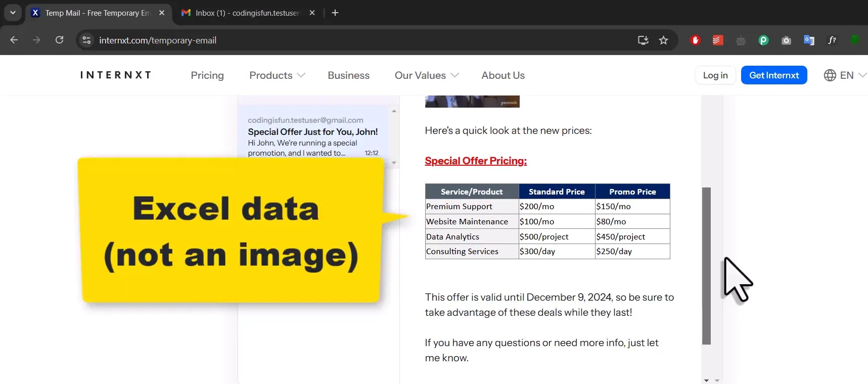The height and width of the screenshot is (384, 868).
Task: Click the f? font finder extension
Action: (x=832, y=40)
